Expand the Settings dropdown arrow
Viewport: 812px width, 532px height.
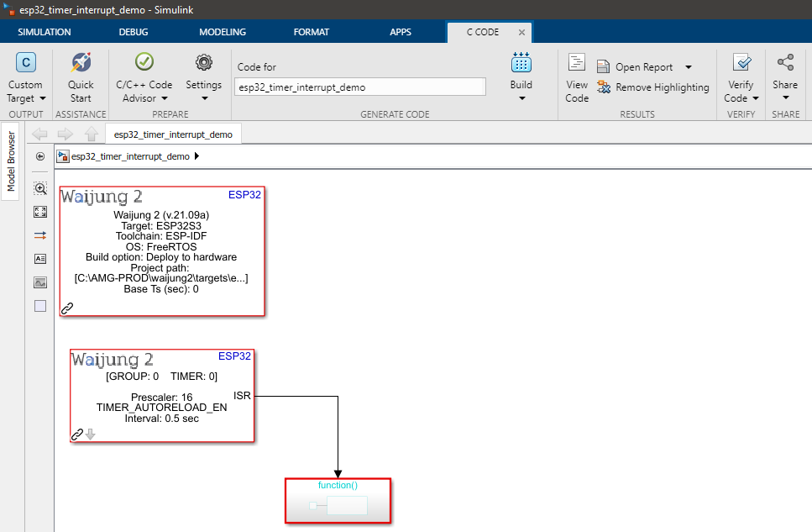[203, 98]
